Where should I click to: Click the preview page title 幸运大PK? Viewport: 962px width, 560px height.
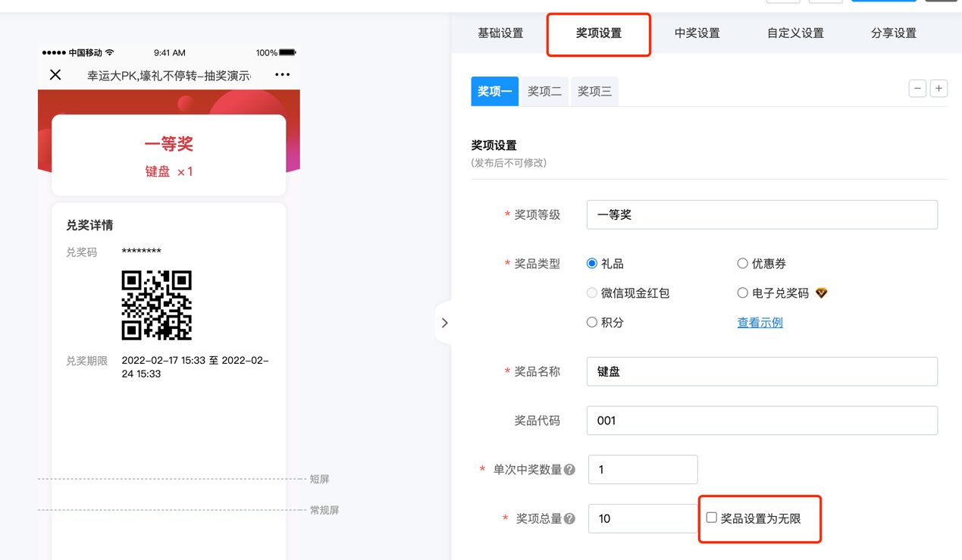(x=169, y=76)
